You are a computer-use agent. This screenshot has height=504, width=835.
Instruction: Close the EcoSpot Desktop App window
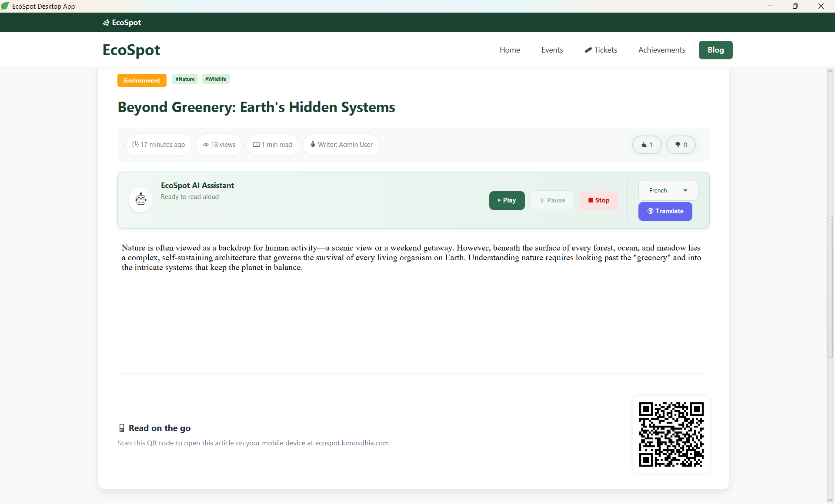click(x=821, y=6)
